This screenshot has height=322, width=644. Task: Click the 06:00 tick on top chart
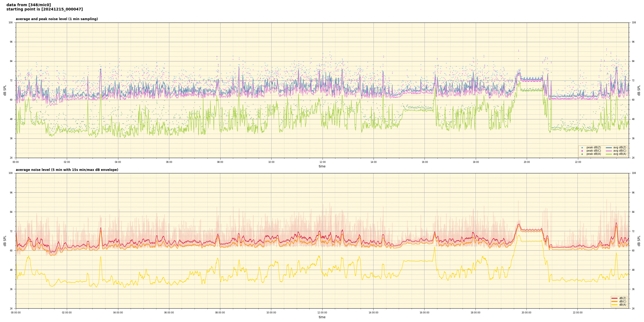click(169, 162)
